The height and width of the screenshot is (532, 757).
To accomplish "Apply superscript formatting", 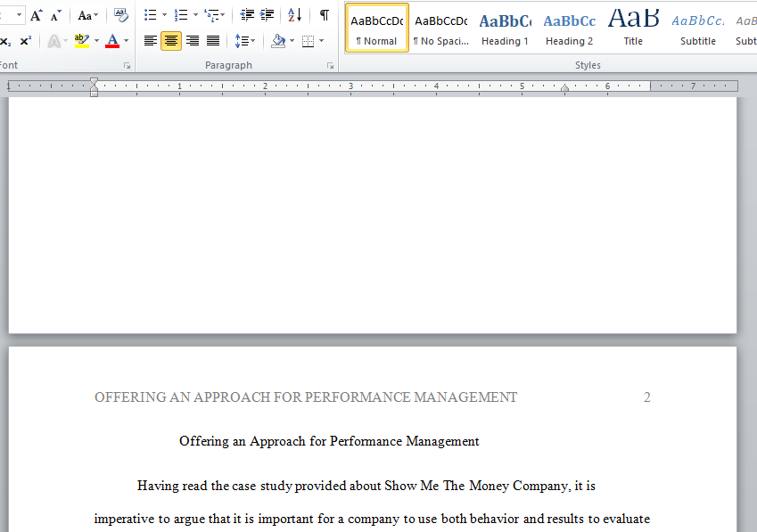I will 26,41.
